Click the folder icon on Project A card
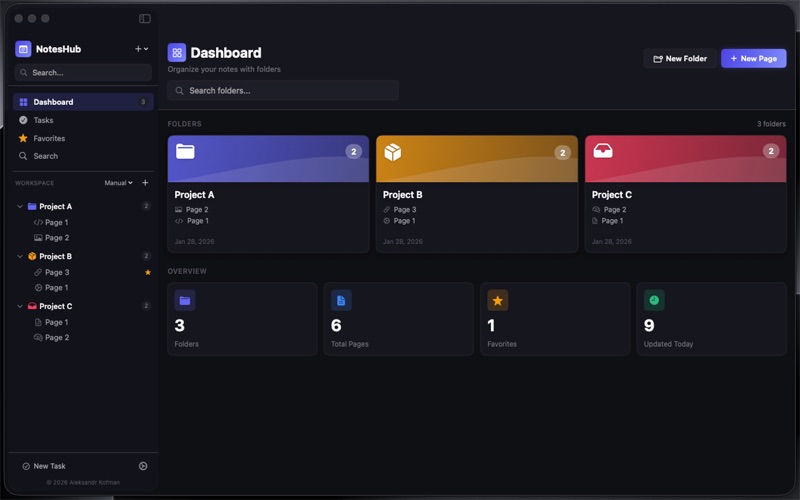 pyautogui.click(x=185, y=152)
